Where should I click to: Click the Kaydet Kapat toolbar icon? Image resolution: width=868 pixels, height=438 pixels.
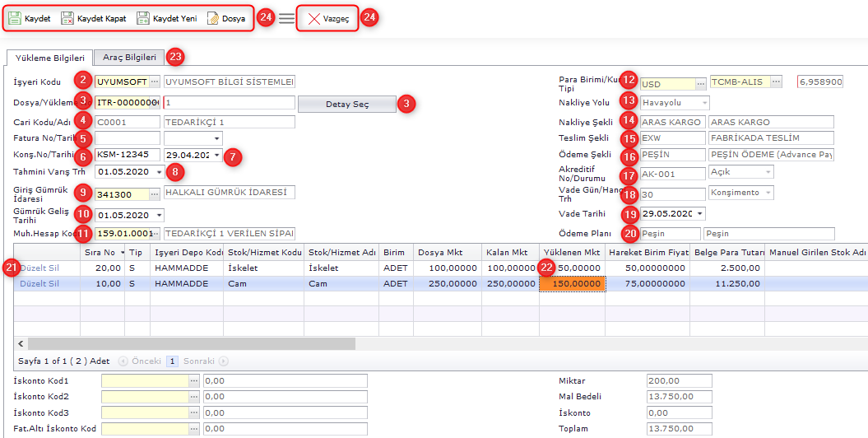67,18
